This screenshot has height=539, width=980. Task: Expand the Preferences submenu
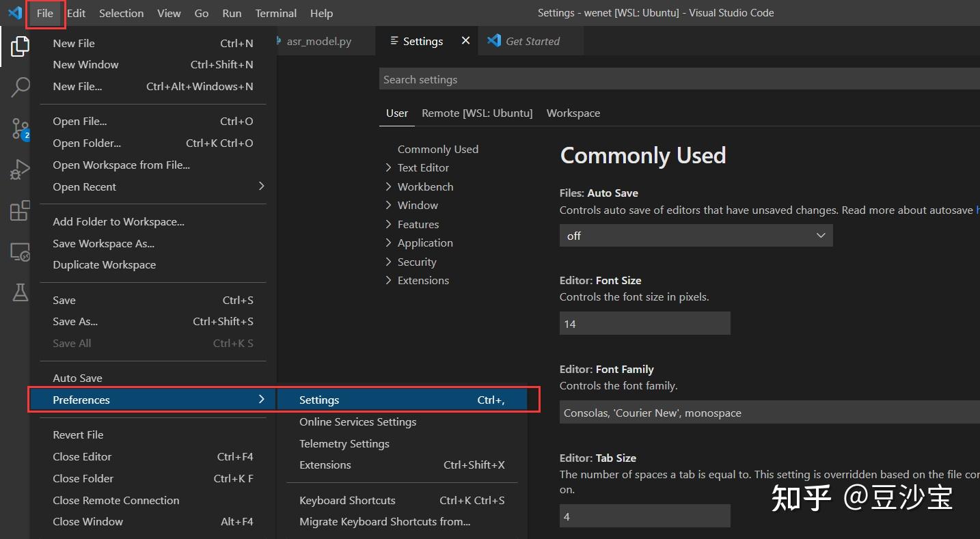tap(153, 400)
